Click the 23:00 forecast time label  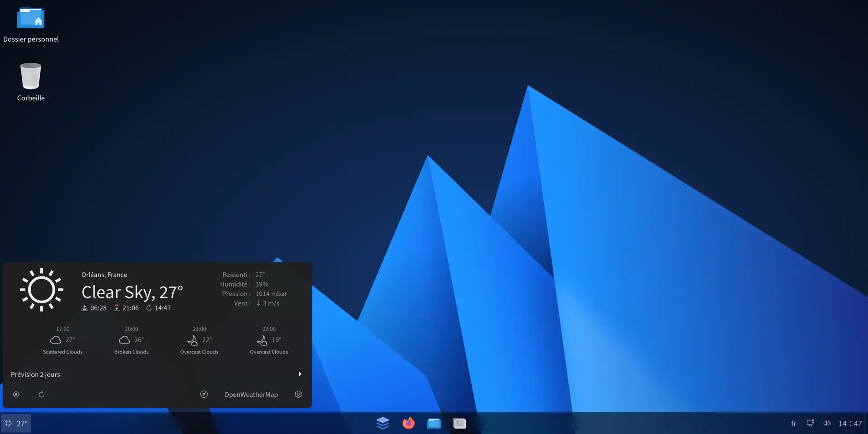pyautogui.click(x=199, y=329)
